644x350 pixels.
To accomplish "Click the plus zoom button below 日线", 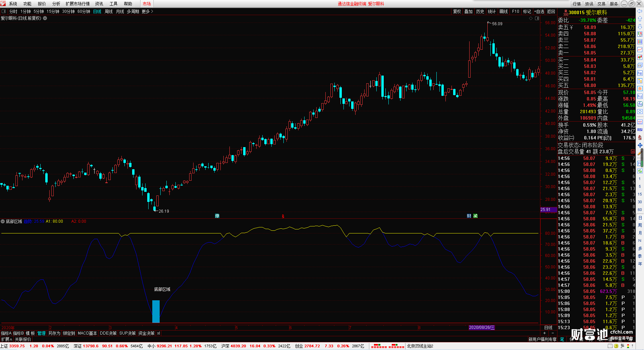I will (x=544, y=333).
